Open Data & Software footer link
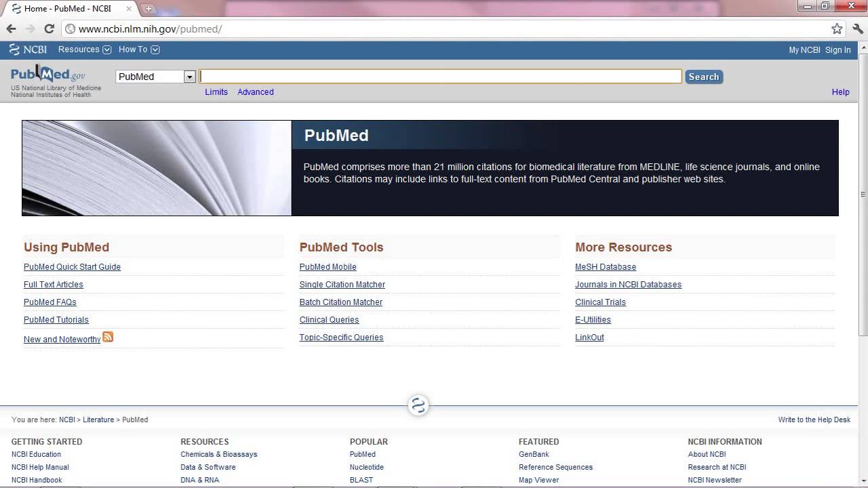 (208, 467)
